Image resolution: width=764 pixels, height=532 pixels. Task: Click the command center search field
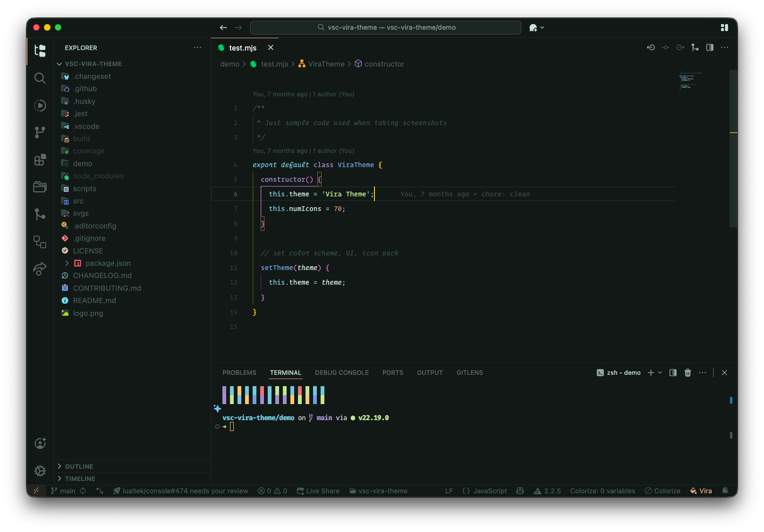coord(386,27)
